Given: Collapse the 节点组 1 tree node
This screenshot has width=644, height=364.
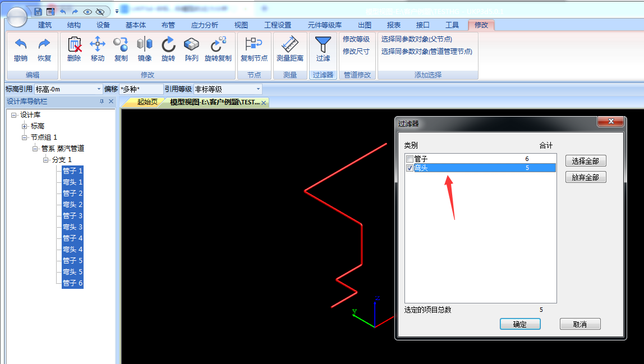Looking at the screenshot, I should point(25,137).
